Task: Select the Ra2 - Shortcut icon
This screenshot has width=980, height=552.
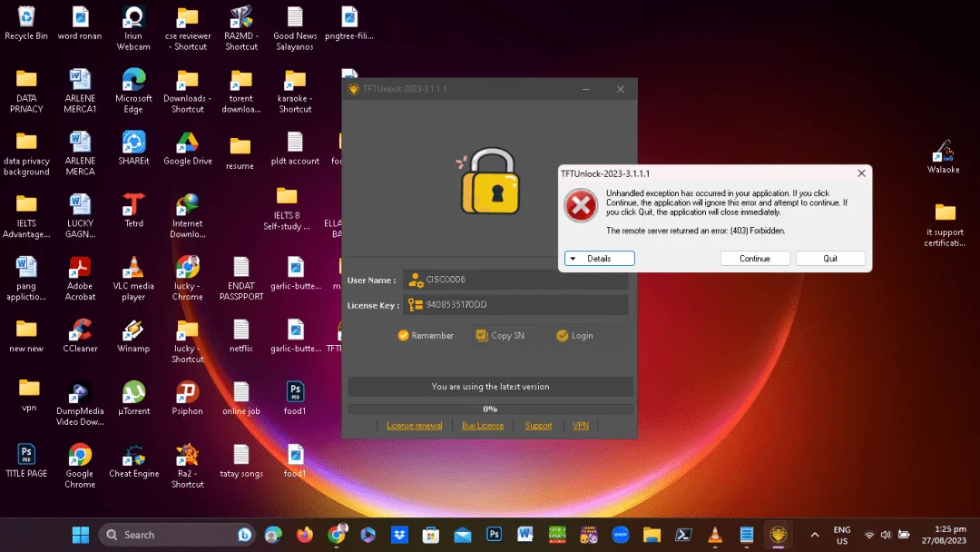Action: pos(188,466)
